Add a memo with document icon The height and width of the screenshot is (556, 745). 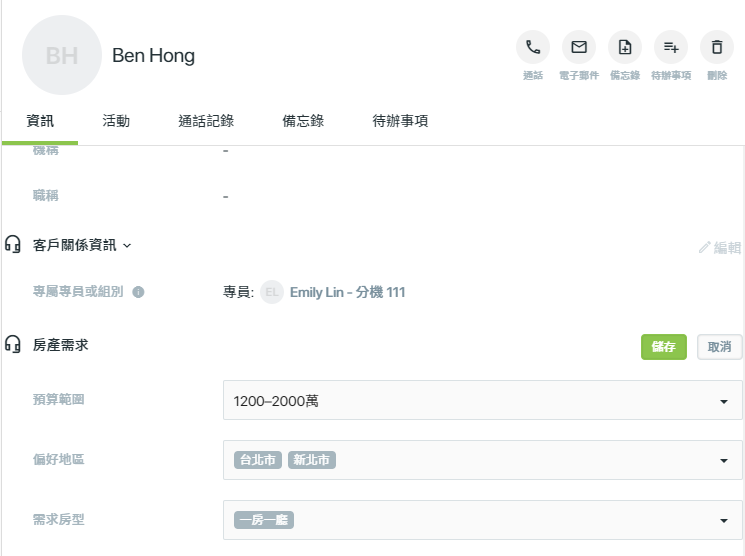coord(625,47)
